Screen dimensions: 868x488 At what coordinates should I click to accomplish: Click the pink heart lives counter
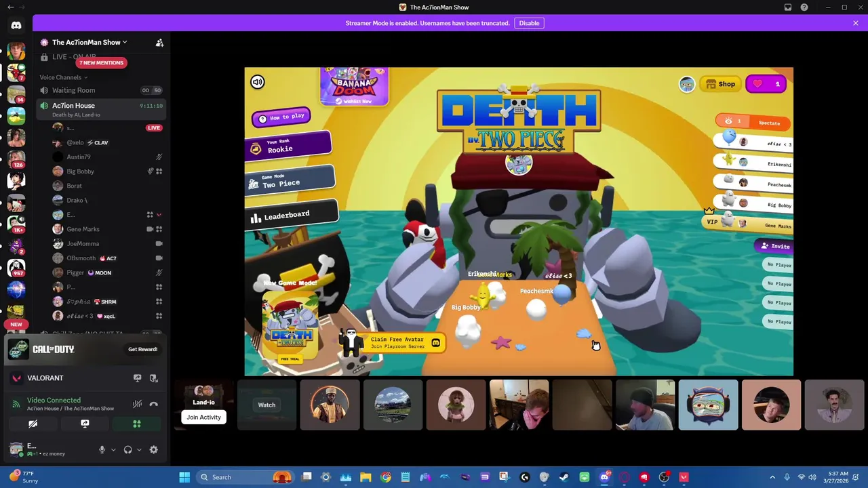766,84
